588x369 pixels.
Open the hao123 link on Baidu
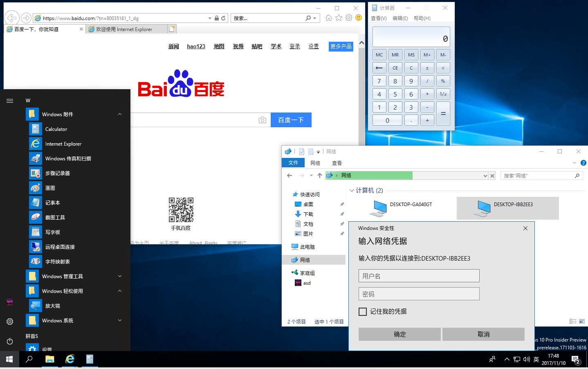click(x=196, y=46)
